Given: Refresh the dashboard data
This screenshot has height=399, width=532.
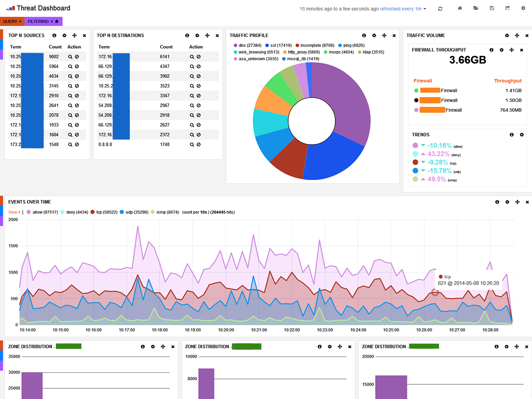Looking at the screenshot, I should (440, 8).
